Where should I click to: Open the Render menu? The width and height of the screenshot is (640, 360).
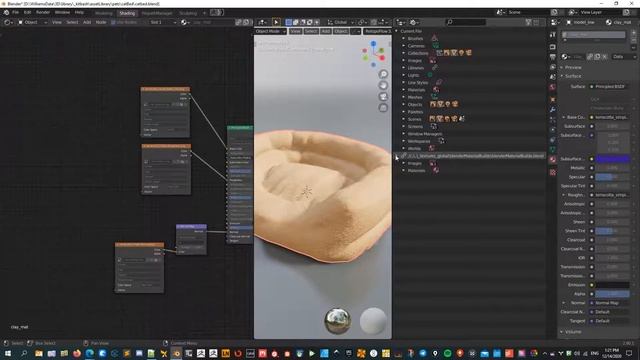[x=43, y=12]
